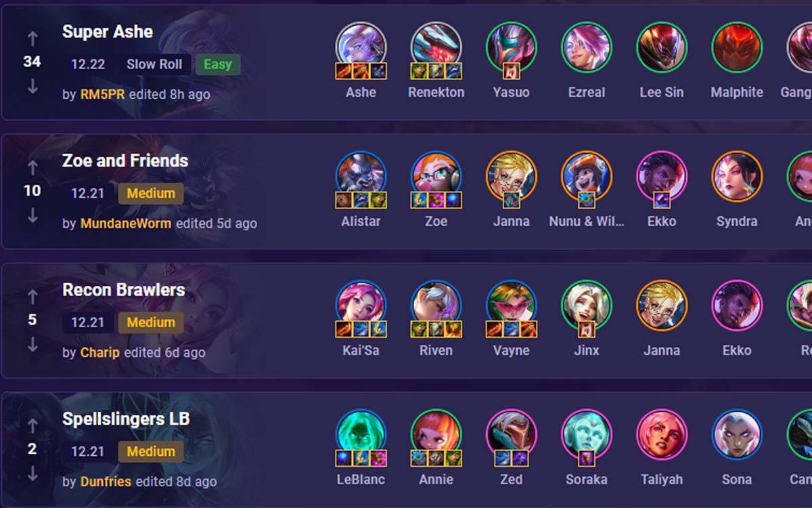Open author MundaneWorm's profile

126,224
